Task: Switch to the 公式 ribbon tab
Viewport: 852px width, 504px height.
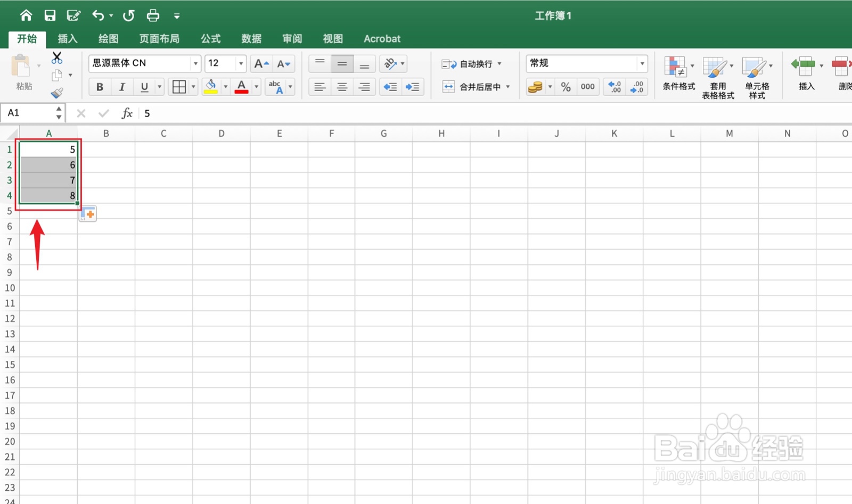Action: coord(210,39)
